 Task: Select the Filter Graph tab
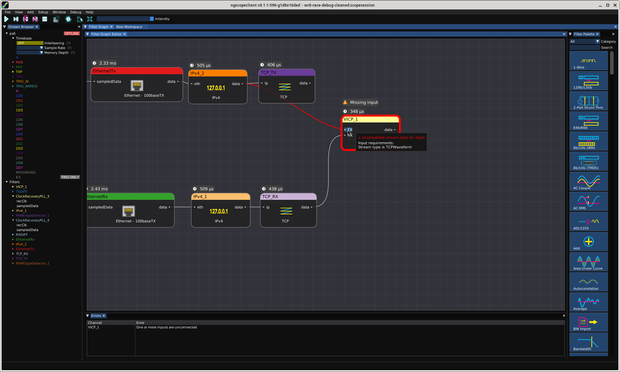pyautogui.click(x=98, y=27)
